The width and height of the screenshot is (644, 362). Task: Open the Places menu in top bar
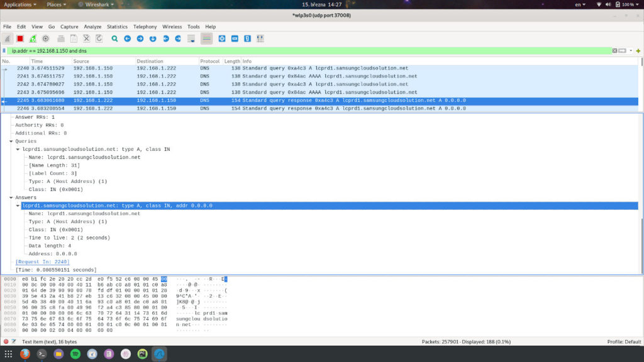point(56,4)
